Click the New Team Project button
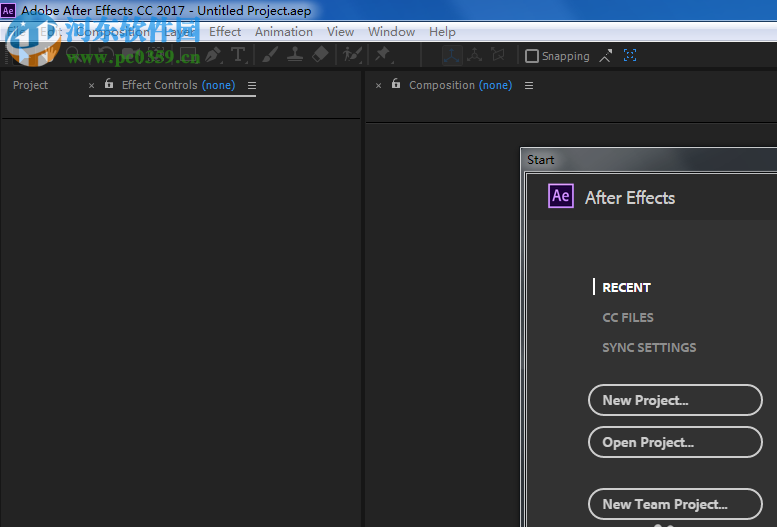Image resolution: width=777 pixels, height=527 pixels. [x=675, y=504]
